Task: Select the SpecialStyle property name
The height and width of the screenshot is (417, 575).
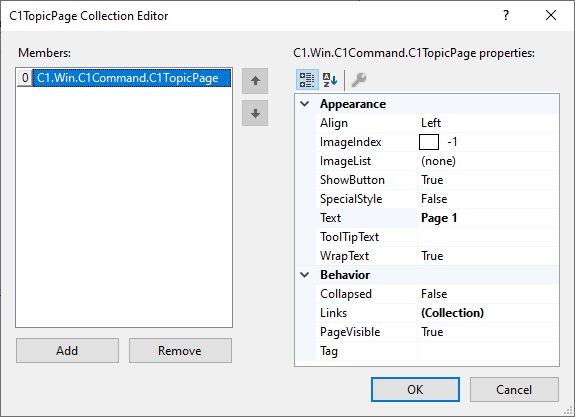Action: 351,199
